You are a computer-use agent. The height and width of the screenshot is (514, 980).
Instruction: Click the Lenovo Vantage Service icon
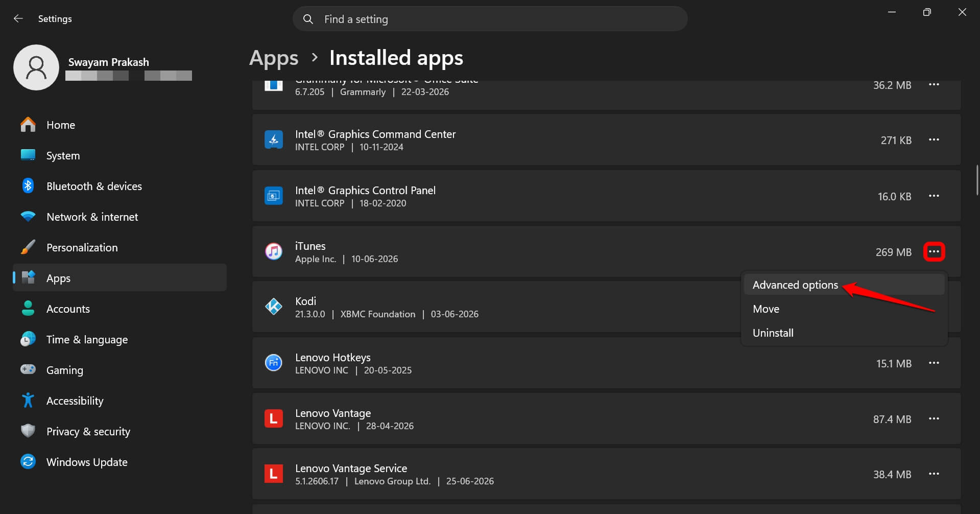[274, 474]
